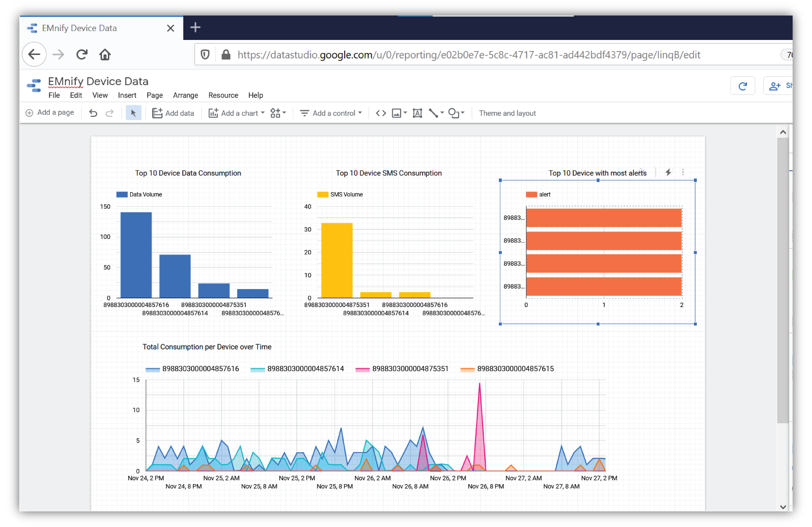This screenshot has height=527, width=812.
Task: Select the text box tool
Action: click(x=417, y=113)
